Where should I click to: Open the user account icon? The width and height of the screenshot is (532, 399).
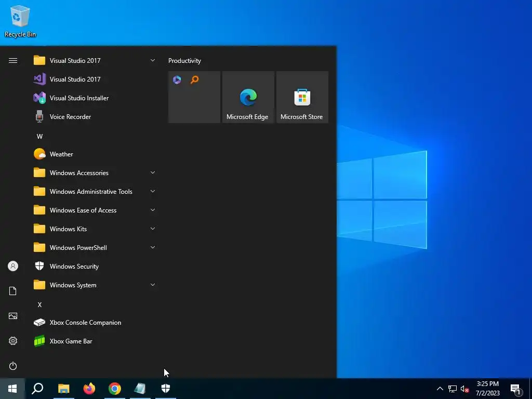[x=13, y=266]
